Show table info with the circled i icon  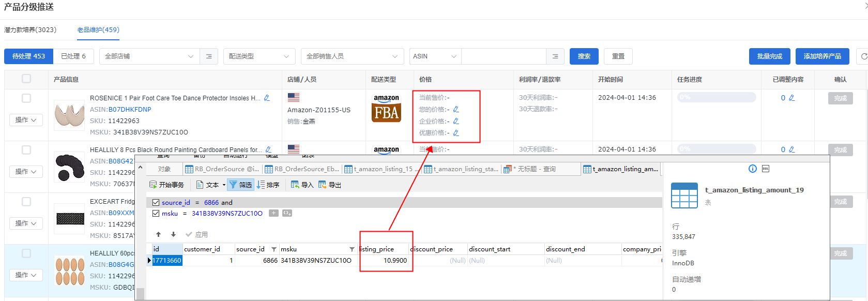tap(753, 169)
